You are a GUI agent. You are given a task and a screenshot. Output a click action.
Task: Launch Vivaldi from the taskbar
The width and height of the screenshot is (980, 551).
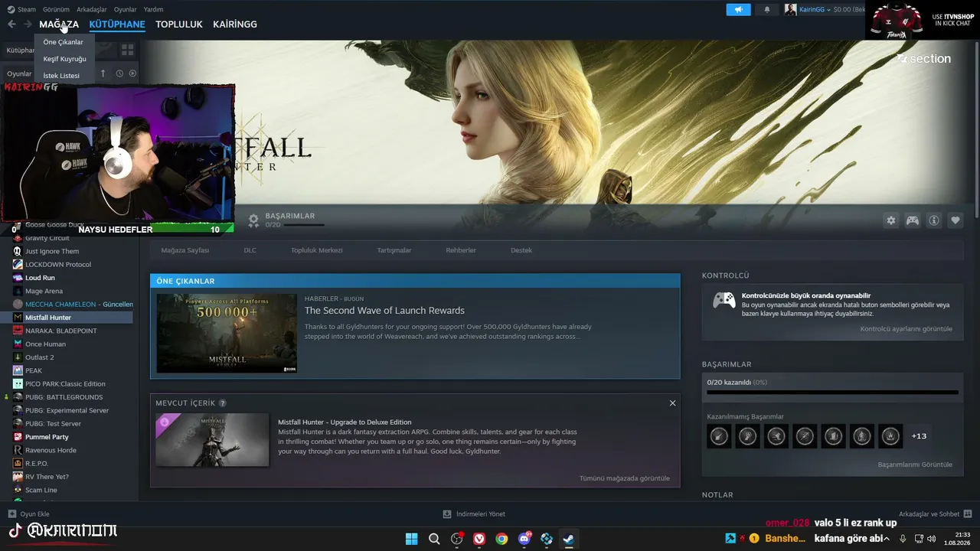pos(479,539)
